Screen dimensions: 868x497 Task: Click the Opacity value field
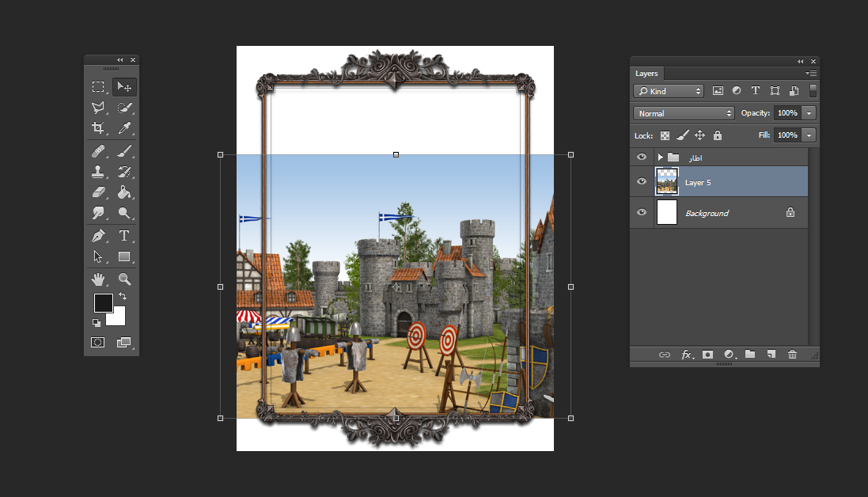(x=787, y=113)
